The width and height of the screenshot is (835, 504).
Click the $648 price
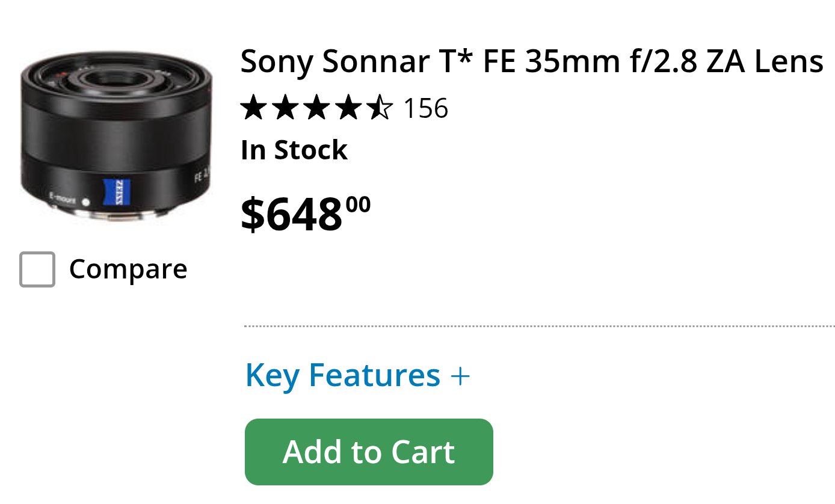(292, 215)
